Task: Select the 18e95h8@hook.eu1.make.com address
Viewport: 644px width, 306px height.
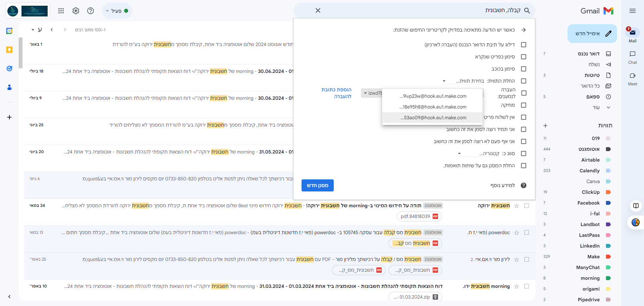Action: [x=432, y=107]
